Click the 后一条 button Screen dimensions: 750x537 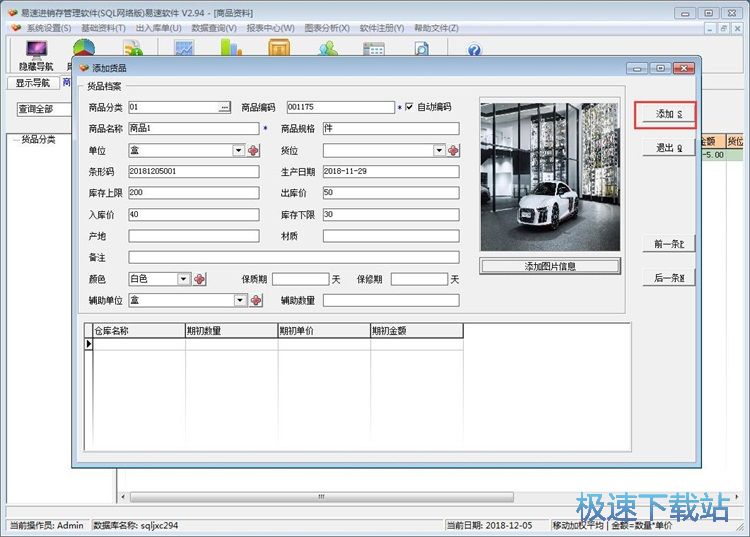tap(668, 278)
